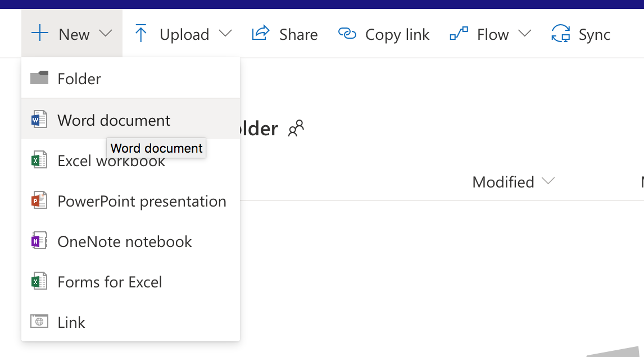Click the Flow icon
644x357 pixels.
click(459, 34)
